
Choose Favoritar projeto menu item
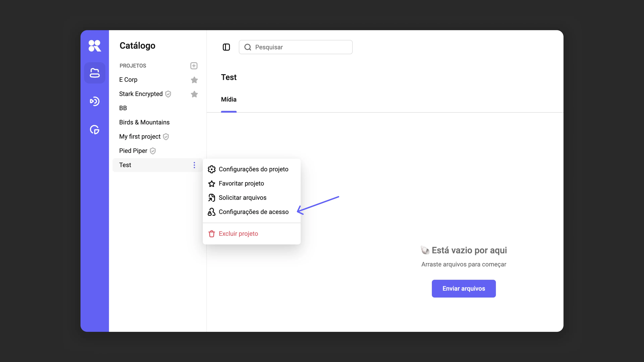tap(252, 183)
